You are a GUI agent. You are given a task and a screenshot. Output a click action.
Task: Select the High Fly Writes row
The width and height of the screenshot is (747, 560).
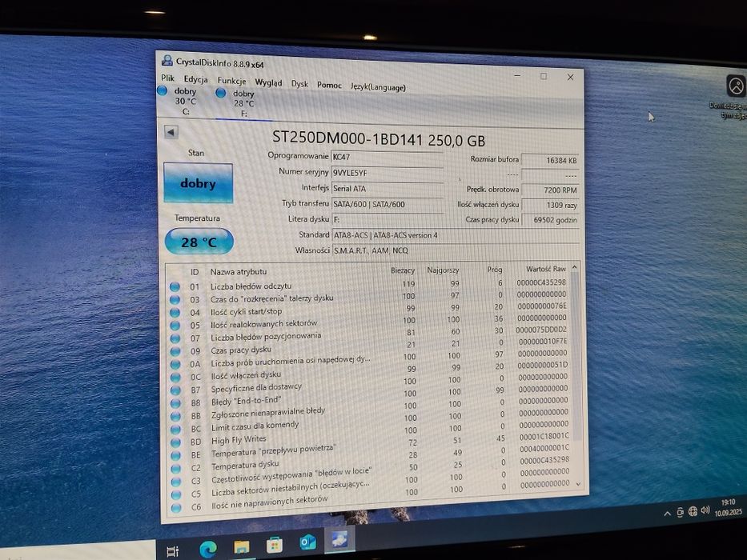(x=369, y=434)
